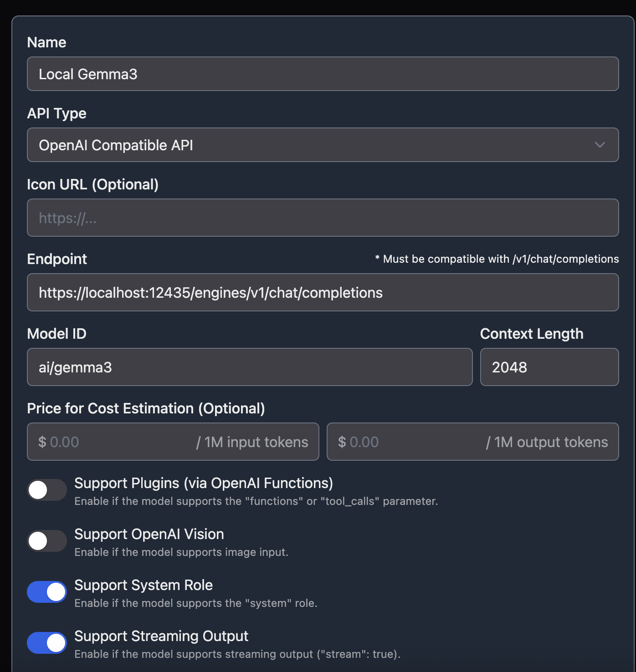Image resolution: width=636 pixels, height=672 pixels.
Task: Open the API Type dropdown
Action: [323, 145]
